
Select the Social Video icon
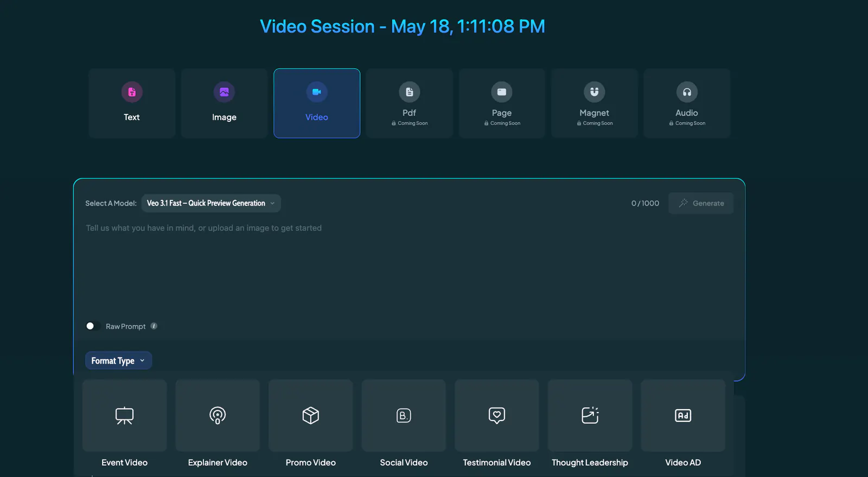(404, 416)
